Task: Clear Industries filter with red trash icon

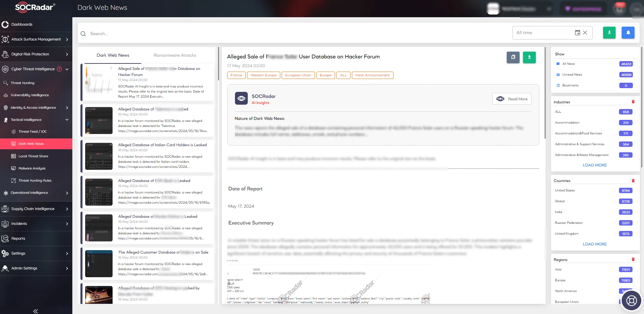Action: click(633, 102)
